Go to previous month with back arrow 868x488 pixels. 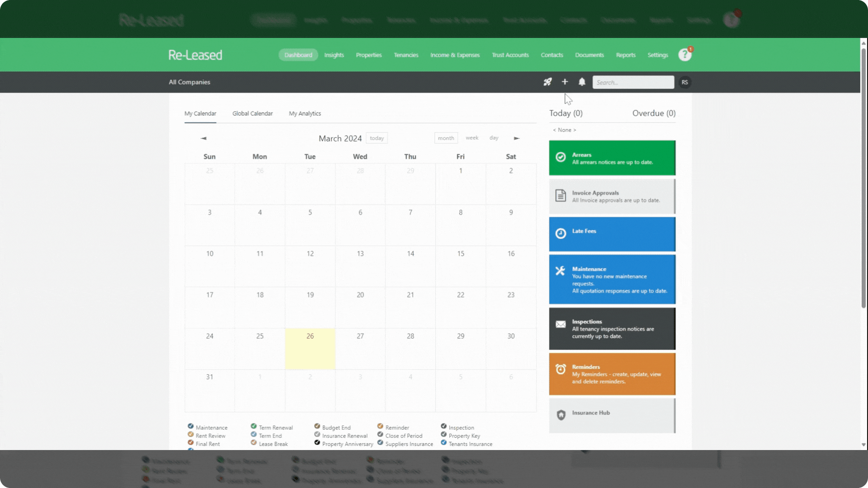coord(204,138)
